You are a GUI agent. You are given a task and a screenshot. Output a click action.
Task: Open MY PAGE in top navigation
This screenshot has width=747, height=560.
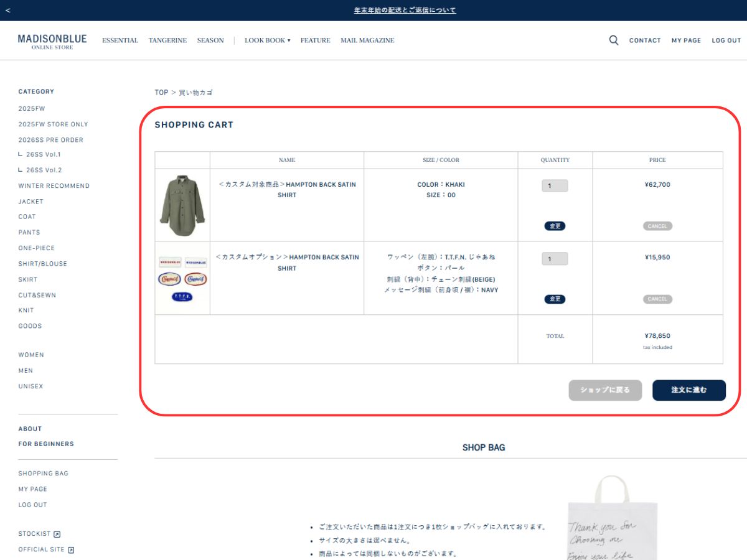click(x=686, y=40)
